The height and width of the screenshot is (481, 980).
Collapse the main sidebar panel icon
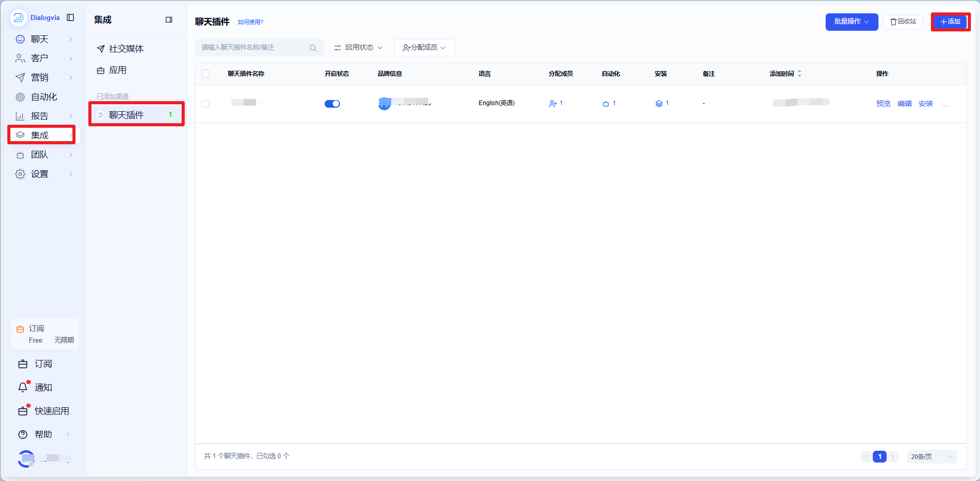70,17
